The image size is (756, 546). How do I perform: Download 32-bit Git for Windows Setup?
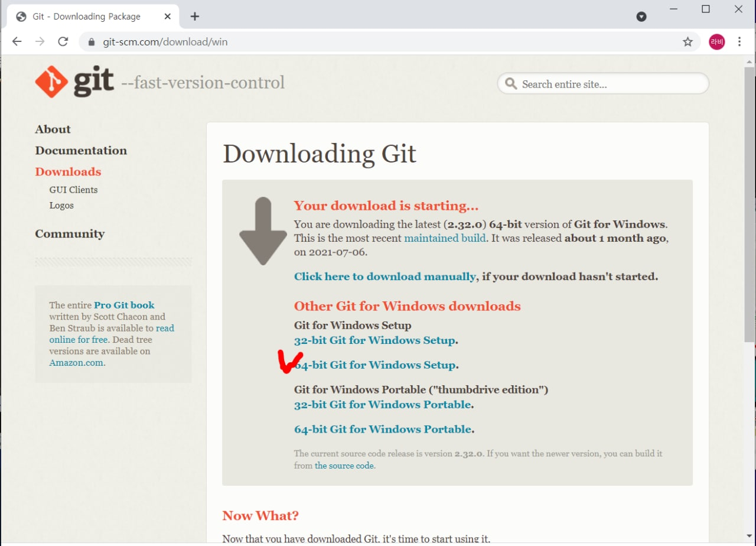(x=374, y=340)
